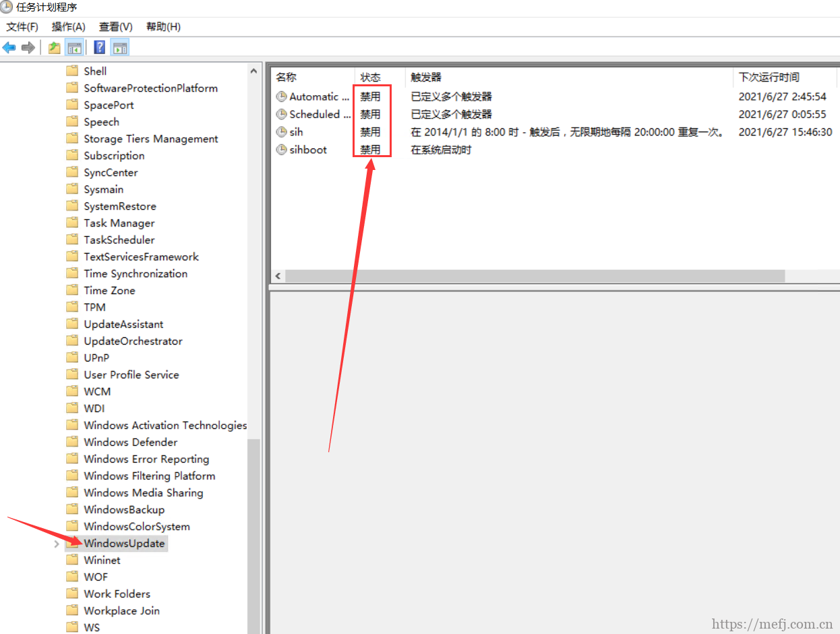The image size is (840, 634).
Task: Click the tree pane scroll up arrow
Action: point(254,71)
